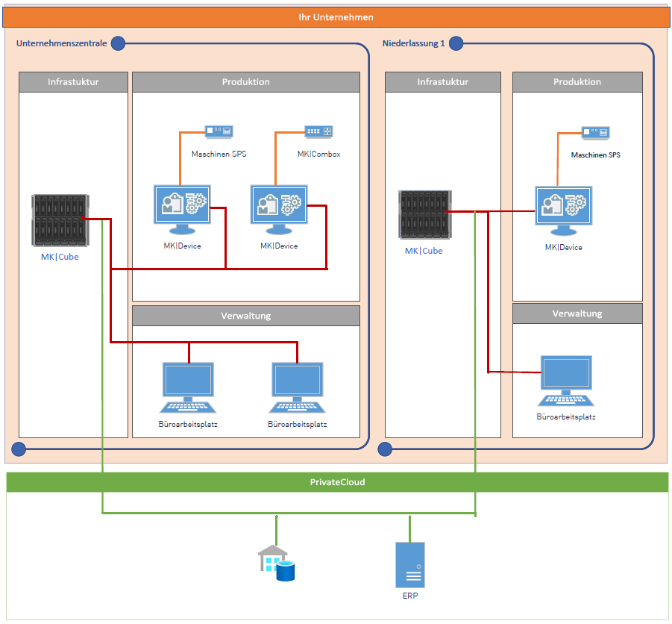Select the orange Ihr Unternehmen header bar

[335, 16]
